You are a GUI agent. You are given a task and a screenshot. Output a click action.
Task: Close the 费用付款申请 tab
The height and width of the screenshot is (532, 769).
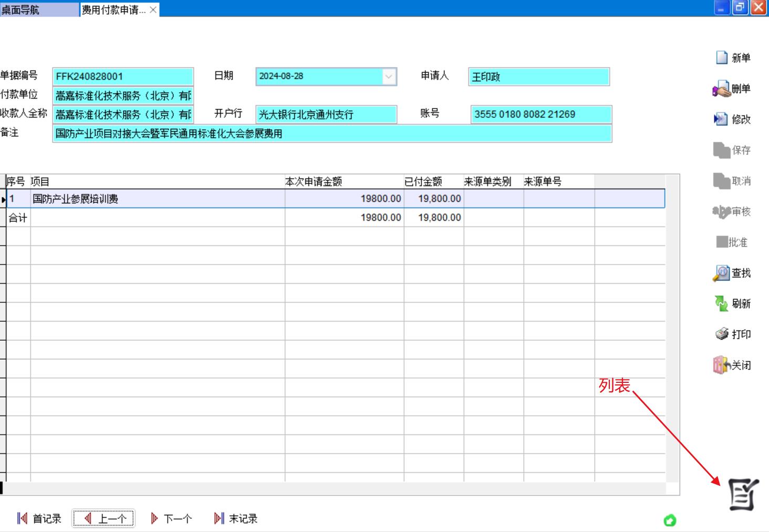pos(153,10)
